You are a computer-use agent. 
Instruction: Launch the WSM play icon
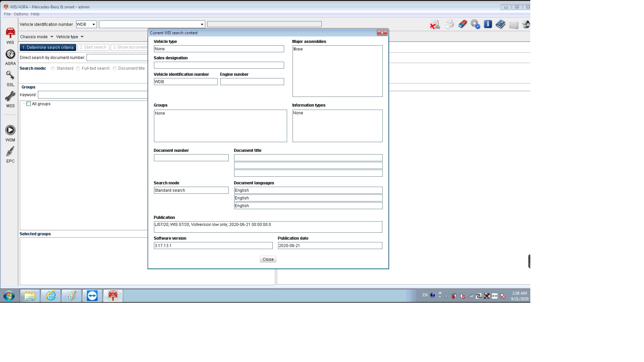pos(10,130)
